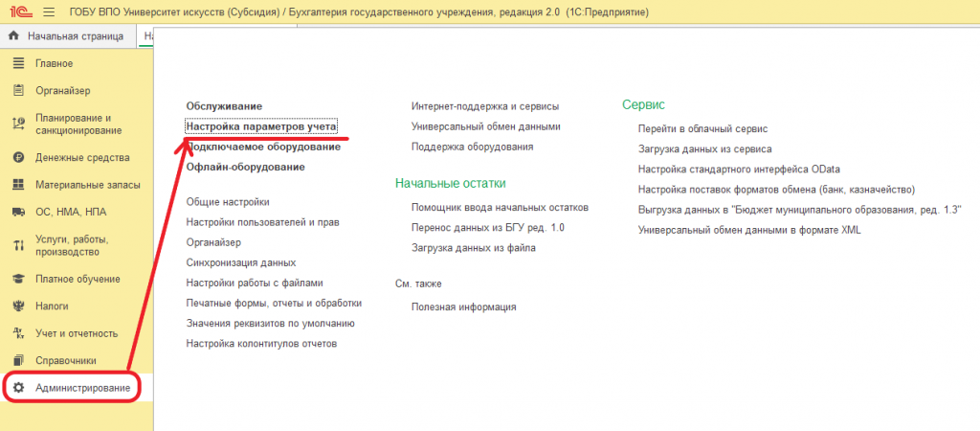
Task: Open the Справочники section
Action: (x=66, y=361)
